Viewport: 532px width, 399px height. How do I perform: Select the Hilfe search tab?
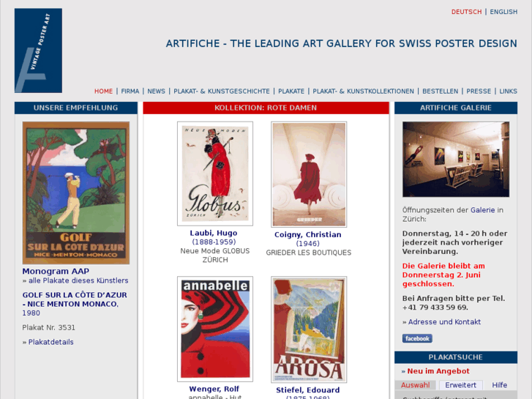[x=499, y=385]
